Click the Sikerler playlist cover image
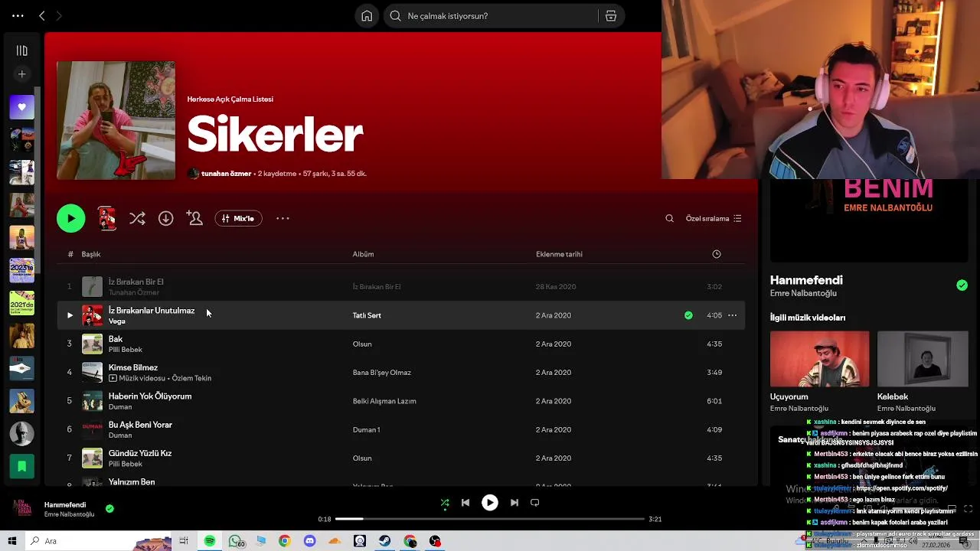Image resolution: width=980 pixels, height=551 pixels. (x=116, y=120)
